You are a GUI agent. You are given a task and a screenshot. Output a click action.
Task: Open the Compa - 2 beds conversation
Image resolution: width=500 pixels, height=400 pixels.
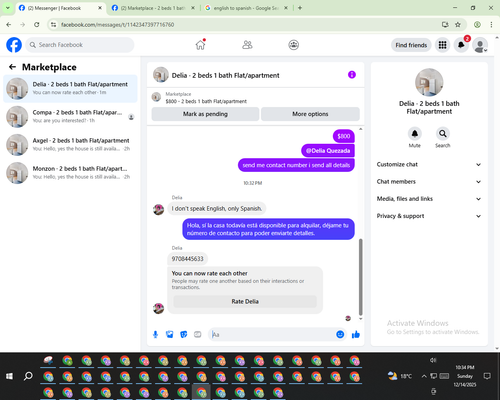click(70, 117)
